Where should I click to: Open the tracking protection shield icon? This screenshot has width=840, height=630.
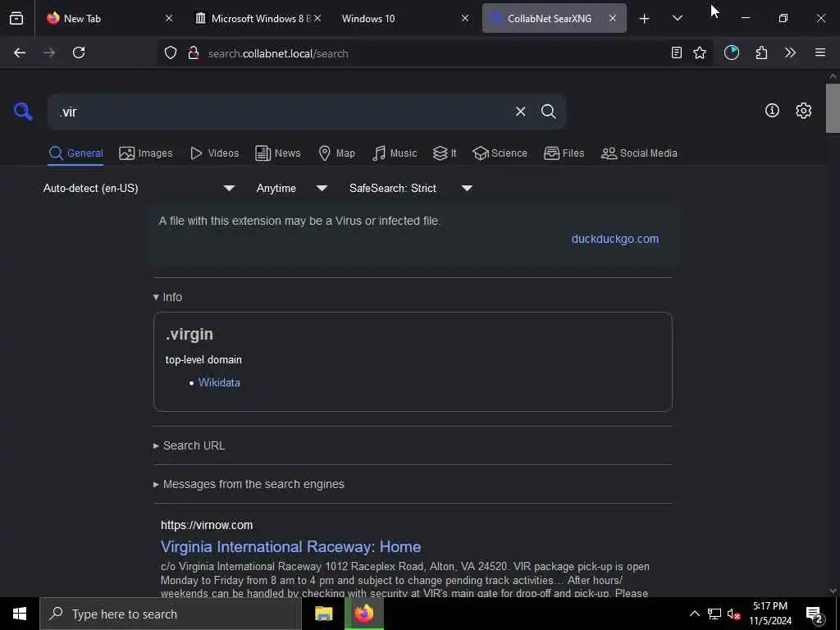171,53
